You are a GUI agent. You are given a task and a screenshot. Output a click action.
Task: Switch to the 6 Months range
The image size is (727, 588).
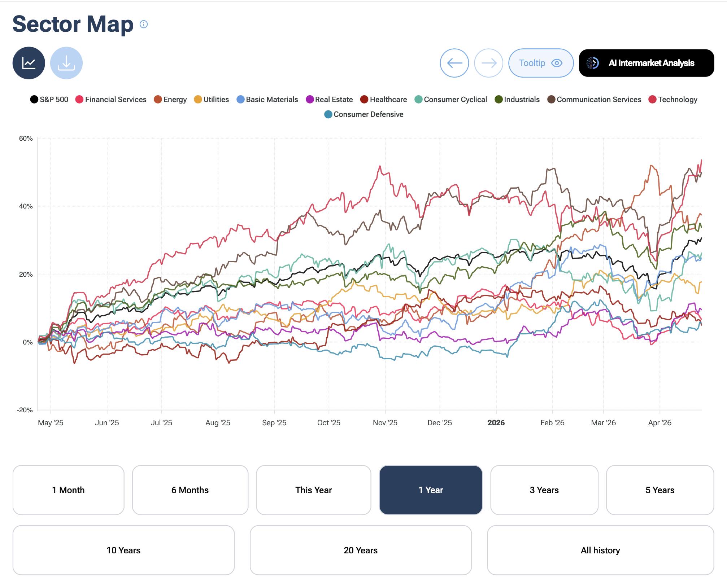[x=190, y=490]
